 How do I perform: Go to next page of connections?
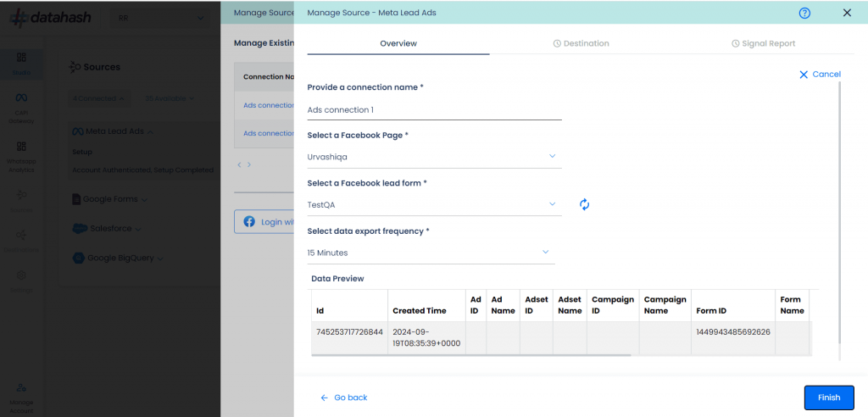[x=249, y=164]
